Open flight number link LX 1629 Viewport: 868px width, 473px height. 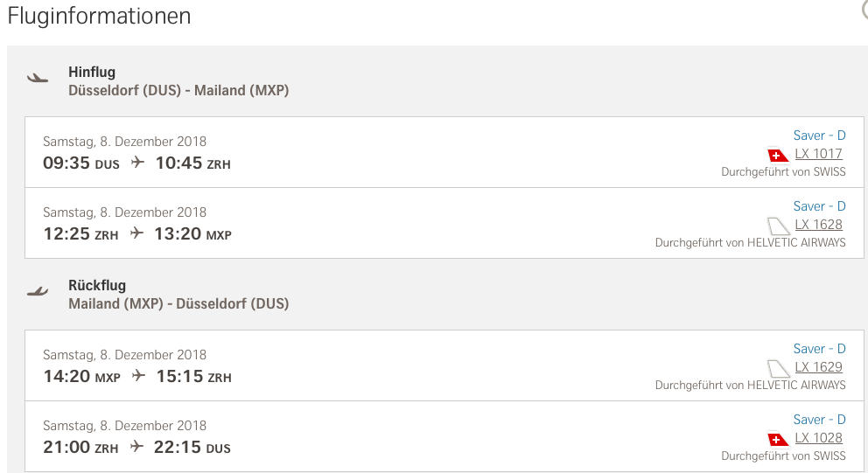818,367
